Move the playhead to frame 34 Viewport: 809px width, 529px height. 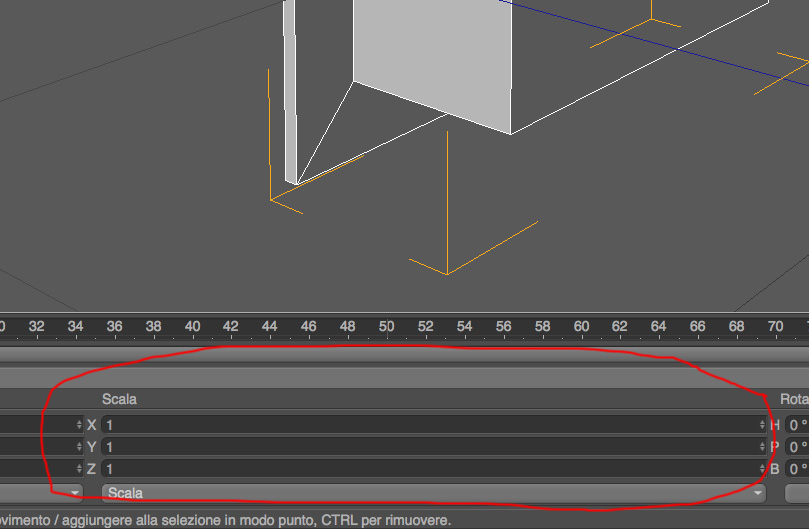click(x=75, y=327)
